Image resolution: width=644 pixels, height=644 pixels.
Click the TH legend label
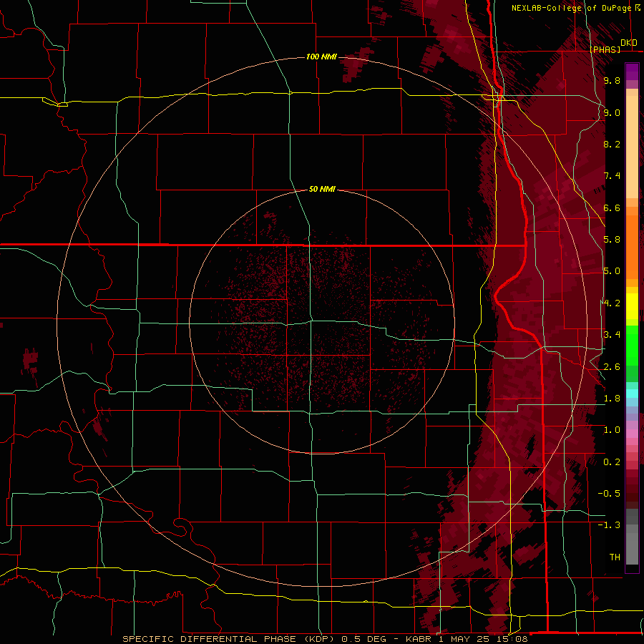click(x=615, y=557)
